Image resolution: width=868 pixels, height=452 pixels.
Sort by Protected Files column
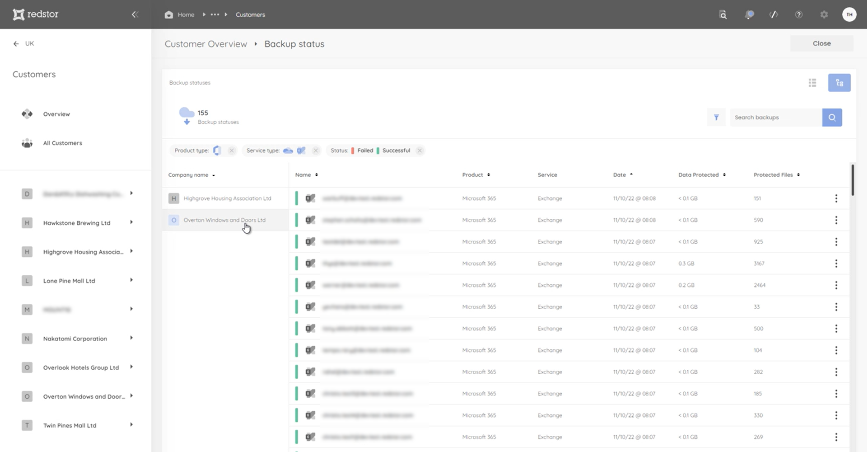(x=777, y=175)
